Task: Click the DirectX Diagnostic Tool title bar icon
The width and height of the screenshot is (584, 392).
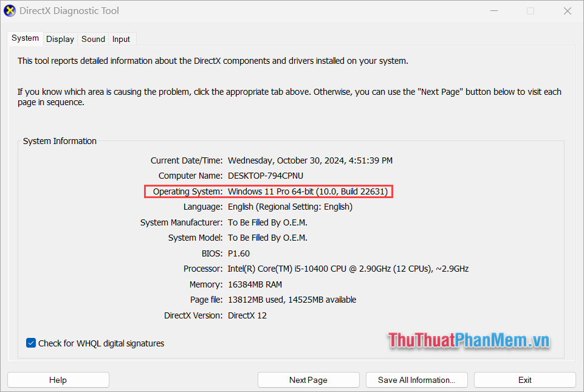Action: pyautogui.click(x=11, y=10)
